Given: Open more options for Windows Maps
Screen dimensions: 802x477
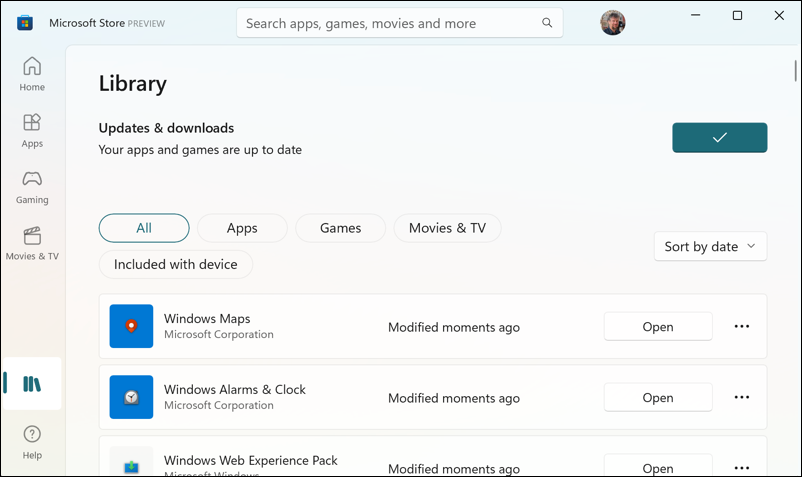Looking at the screenshot, I should pos(742,326).
